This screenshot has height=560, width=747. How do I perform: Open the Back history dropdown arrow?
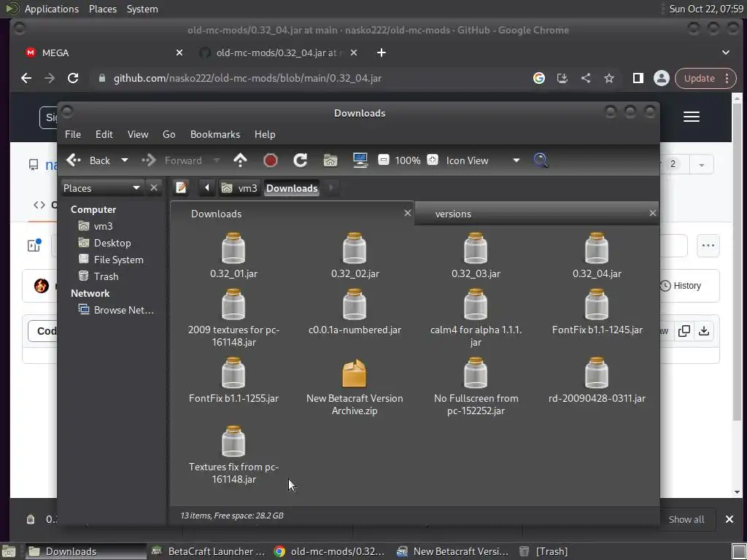pyautogui.click(x=124, y=160)
